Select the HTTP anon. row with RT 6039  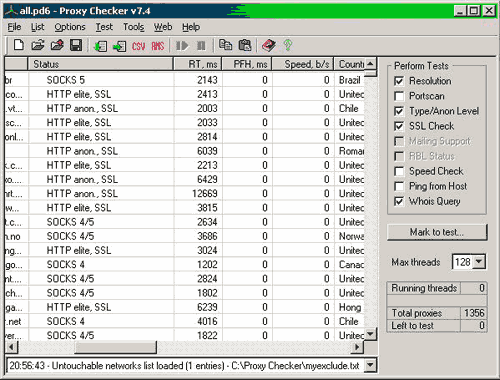[184, 151]
